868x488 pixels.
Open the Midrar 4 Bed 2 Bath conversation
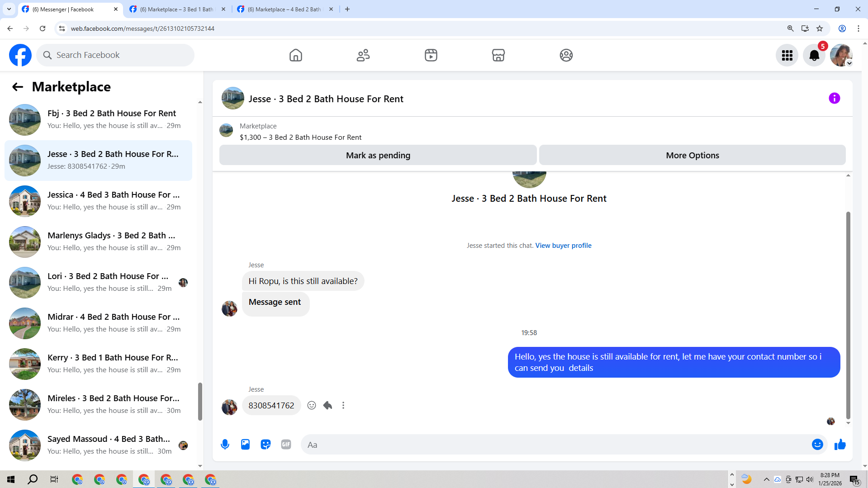[x=98, y=323]
